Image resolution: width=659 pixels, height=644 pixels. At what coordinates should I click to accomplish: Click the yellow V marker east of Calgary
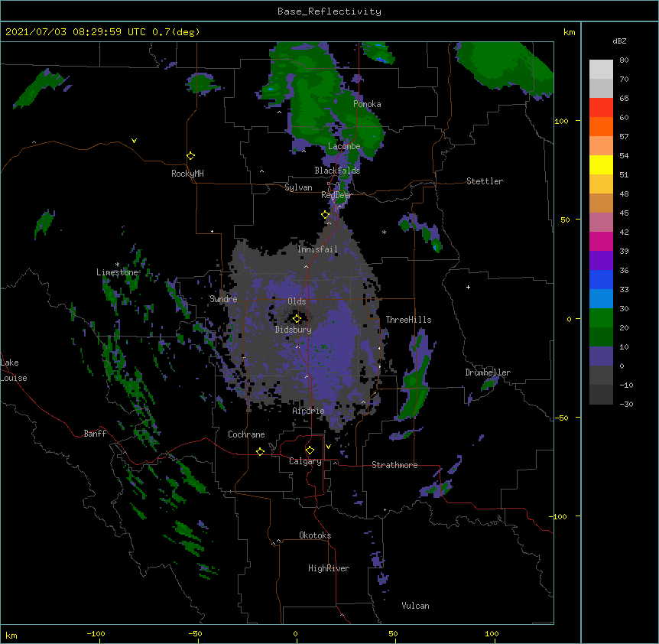(x=328, y=447)
